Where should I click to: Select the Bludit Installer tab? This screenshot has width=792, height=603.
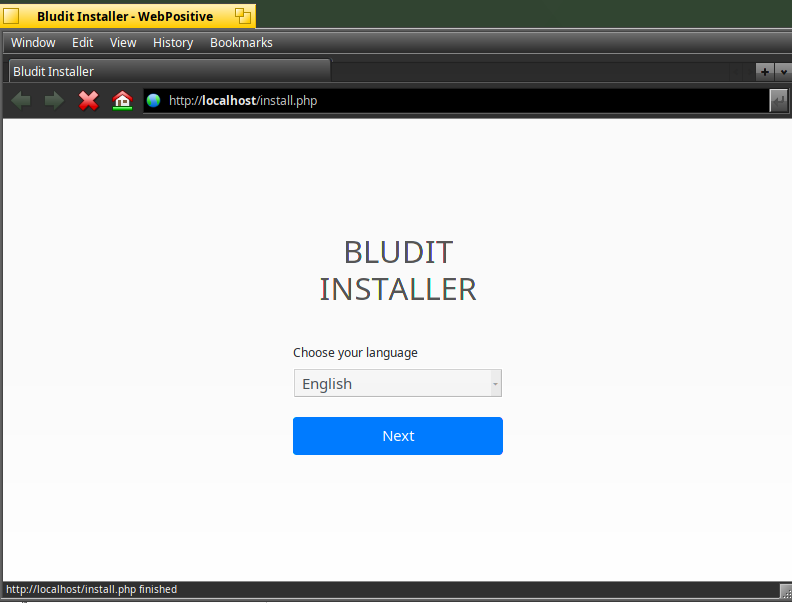(x=170, y=71)
